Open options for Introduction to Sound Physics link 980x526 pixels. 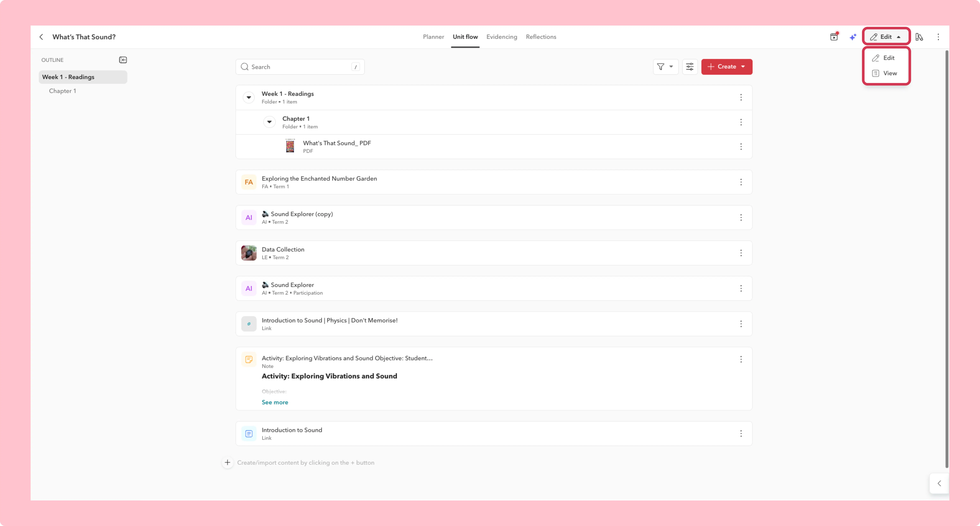pyautogui.click(x=741, y=324)
